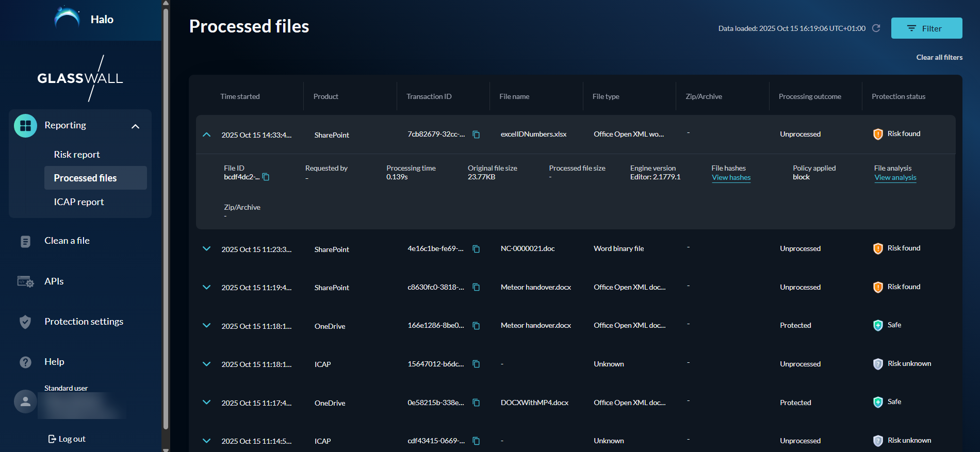
Task: Click the Protection settings shield icon
Action: (x=25, y=322)
